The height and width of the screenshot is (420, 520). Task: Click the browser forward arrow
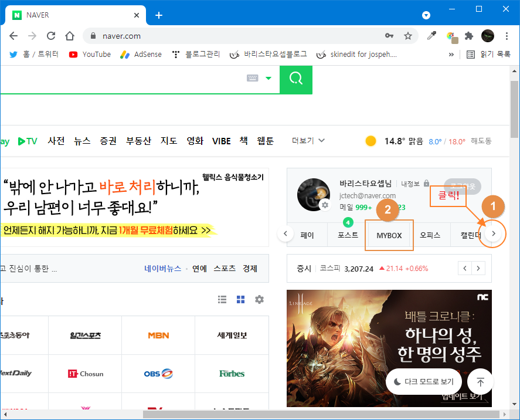point(32,36)
